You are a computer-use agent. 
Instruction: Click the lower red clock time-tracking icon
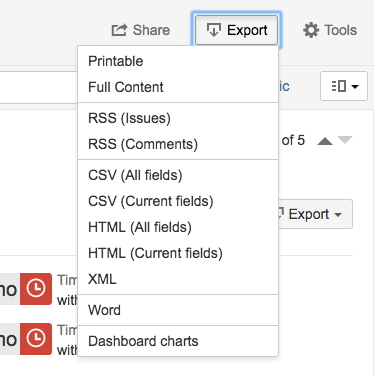click(x=36, y=339)
